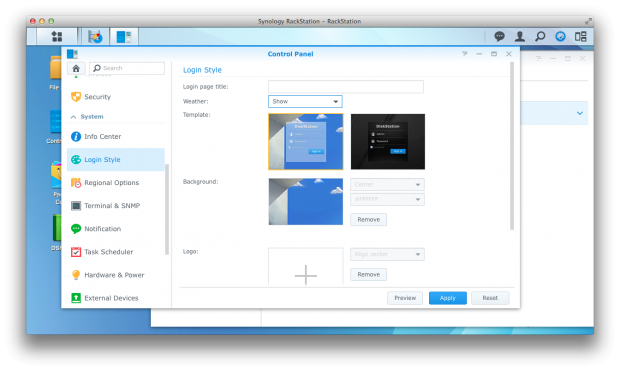The height and width of the screenshot is (371, 620).
Task: Select the taskbar app with colorful circle
Action: 95,37
